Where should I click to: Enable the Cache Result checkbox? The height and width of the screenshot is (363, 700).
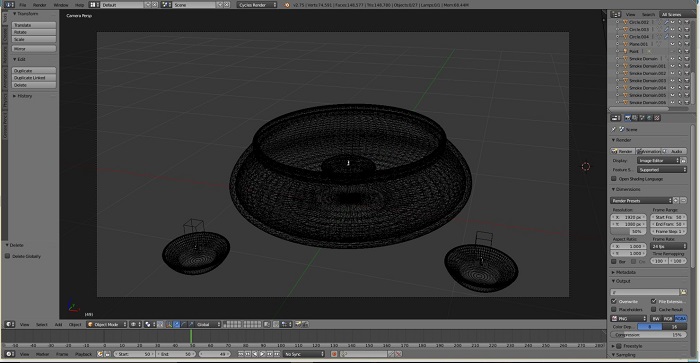pos(654,309)
